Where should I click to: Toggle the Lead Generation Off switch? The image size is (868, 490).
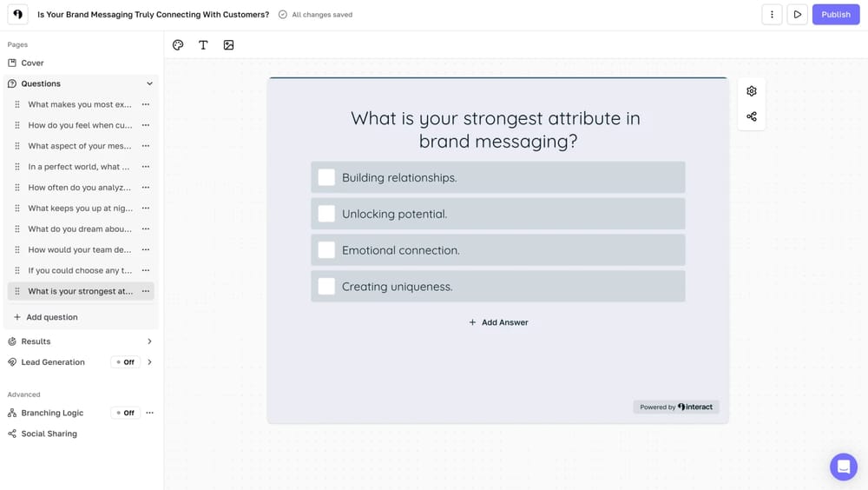(x=126, y=362)
